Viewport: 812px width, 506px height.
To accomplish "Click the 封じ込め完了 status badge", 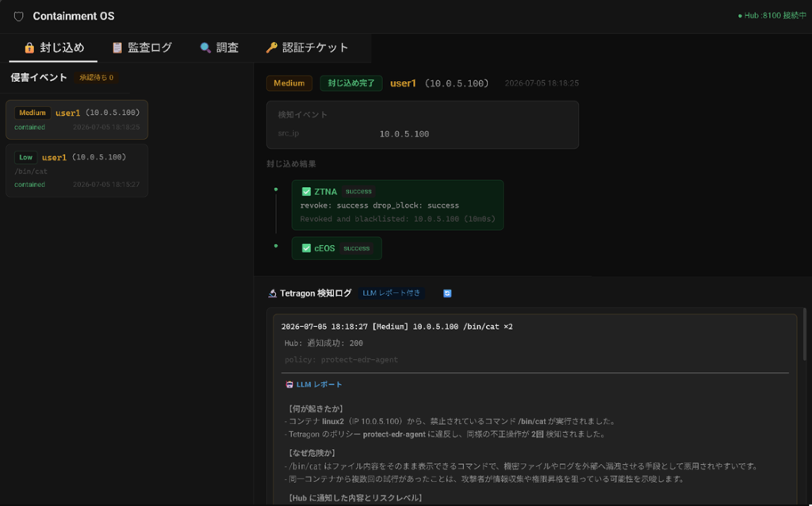I will 351,83.
